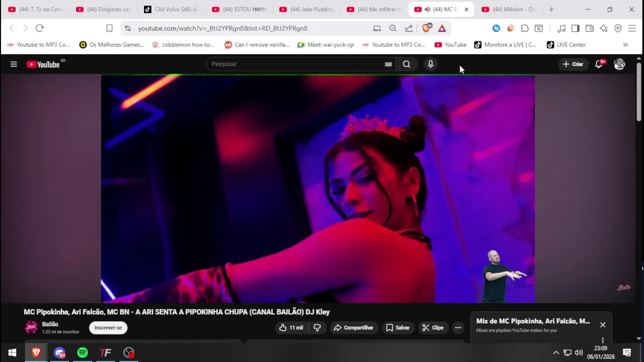
Task: Share this page from address bar
Action: (409, 29)
